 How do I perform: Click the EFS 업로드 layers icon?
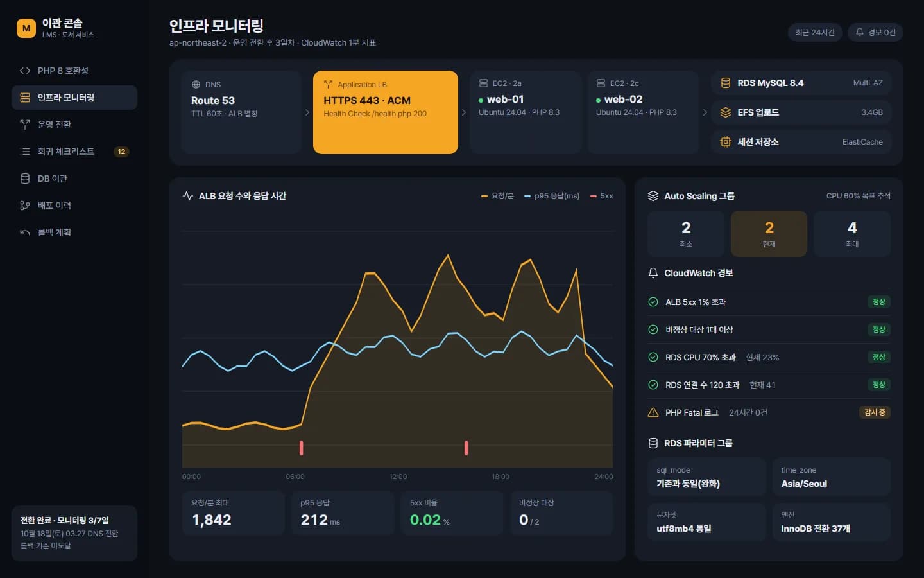tap(726, 112)
